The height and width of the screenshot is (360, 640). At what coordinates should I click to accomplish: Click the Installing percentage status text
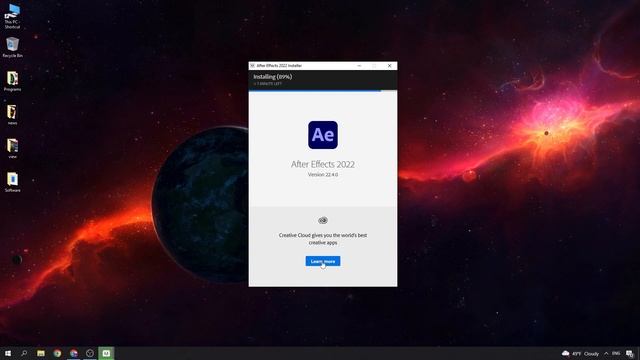(x=273, y=77)
